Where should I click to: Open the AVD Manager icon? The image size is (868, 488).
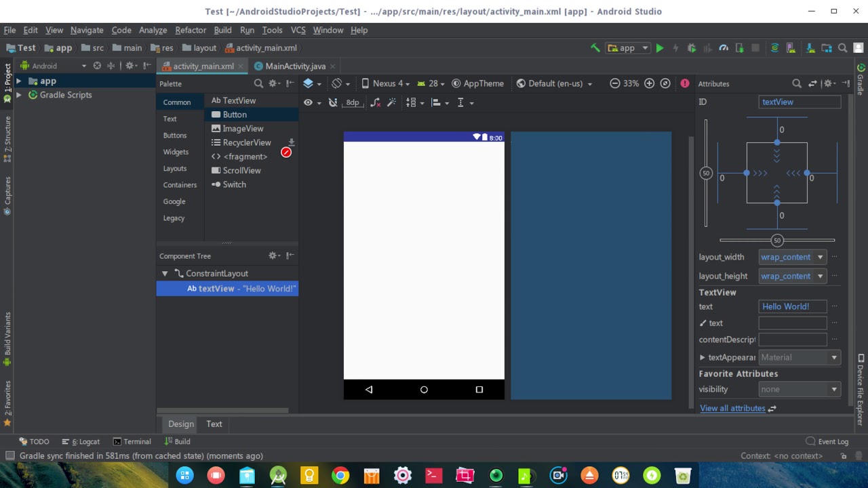791,48
